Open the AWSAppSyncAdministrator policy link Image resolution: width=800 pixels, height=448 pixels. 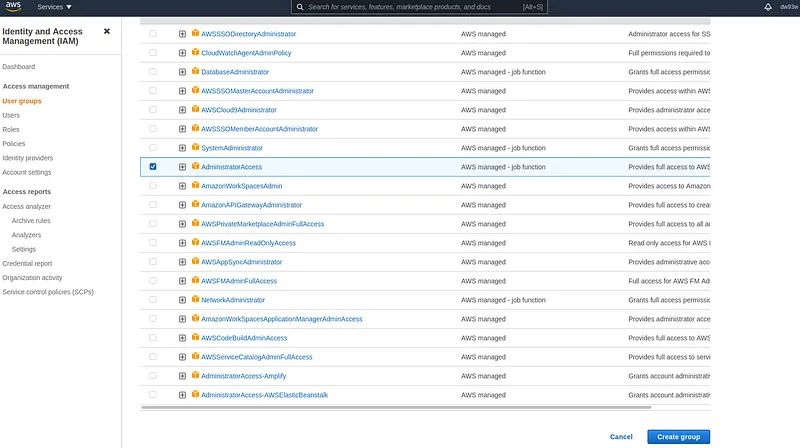click(x=241, y=262)
